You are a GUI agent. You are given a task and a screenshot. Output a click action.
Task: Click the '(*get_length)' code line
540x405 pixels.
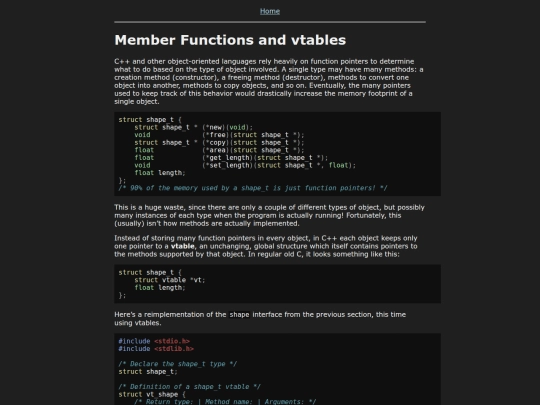tap(231, 158)
